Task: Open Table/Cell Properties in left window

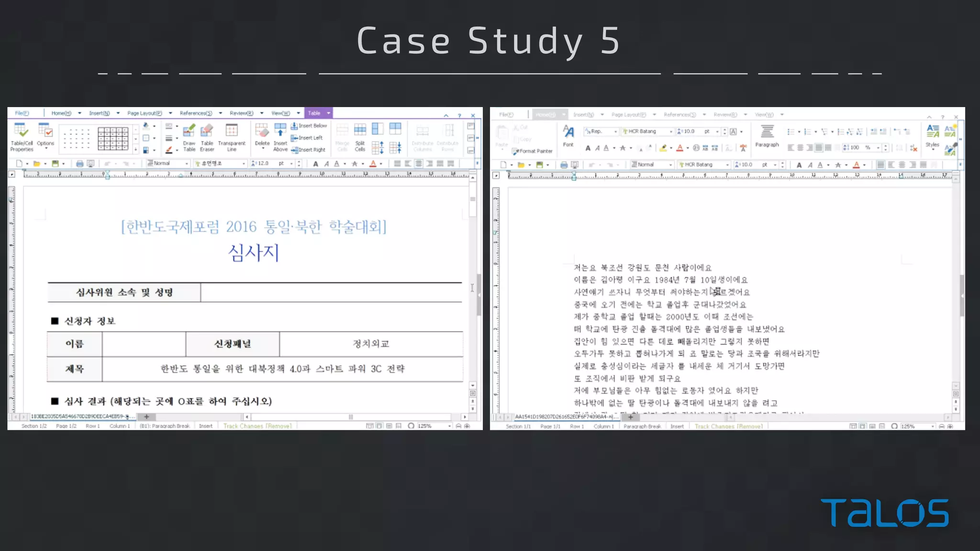Action: (x=22, y=137)
